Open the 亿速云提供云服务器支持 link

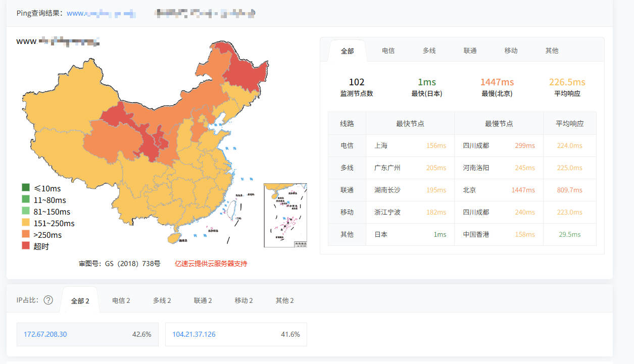point(211,264)
